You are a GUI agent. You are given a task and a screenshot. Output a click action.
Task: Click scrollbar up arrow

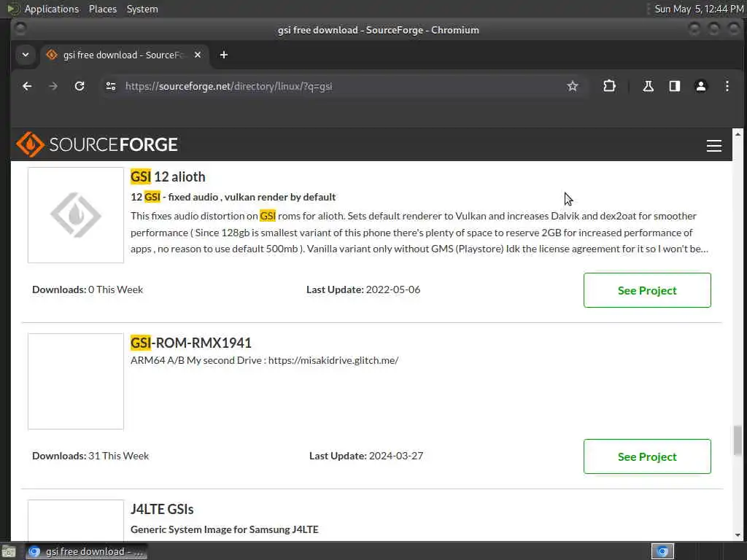738,134
